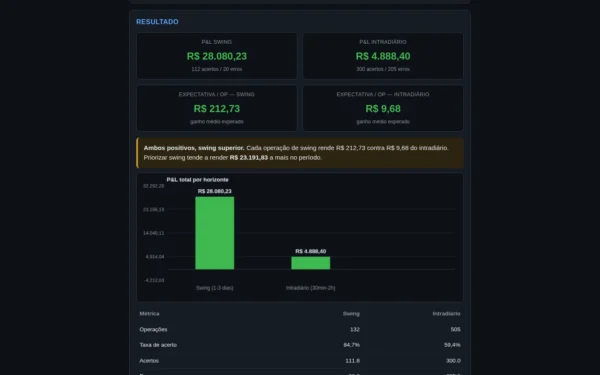Viewport: 600px width, 375px height.
Task: Click the R$ 4.888,40 label above bar
Action: [311, 251]
